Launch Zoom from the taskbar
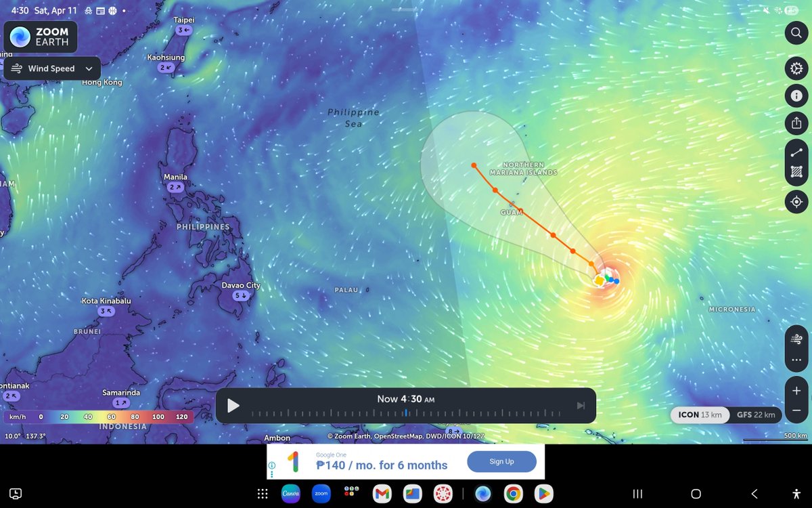The height and width of the screenshot is (508, 812). point(321,494)
